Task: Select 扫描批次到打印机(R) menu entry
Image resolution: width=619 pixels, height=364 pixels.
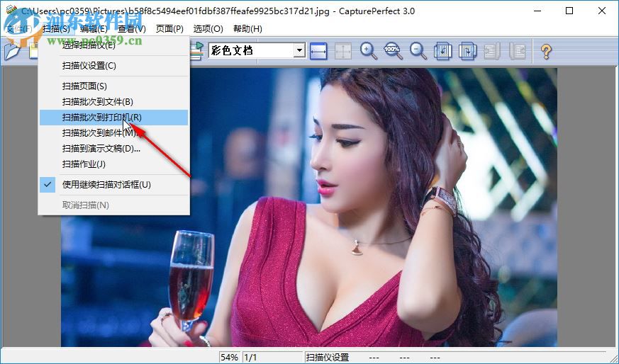Action: [113, 118]
